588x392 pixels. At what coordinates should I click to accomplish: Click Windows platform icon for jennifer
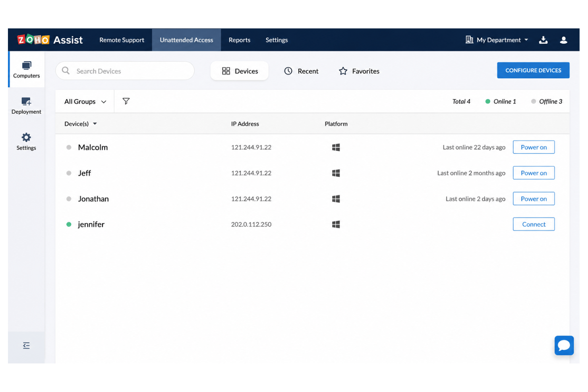click(336, 224)
